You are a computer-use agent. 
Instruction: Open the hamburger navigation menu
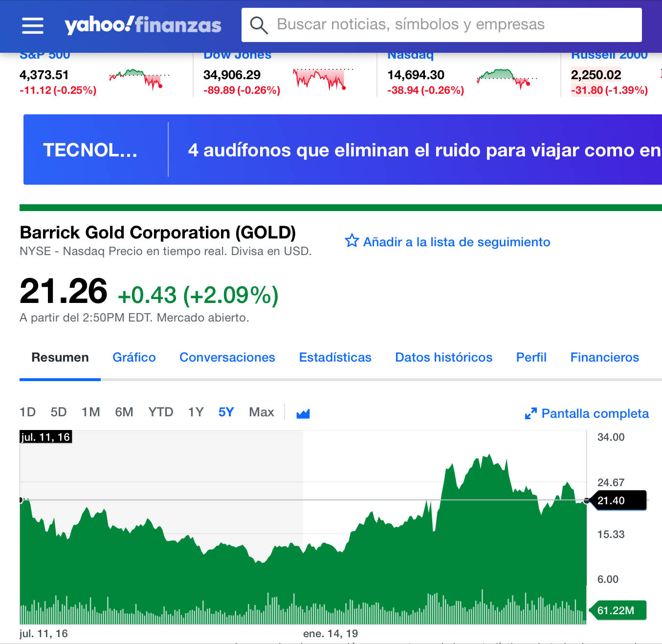33,25
